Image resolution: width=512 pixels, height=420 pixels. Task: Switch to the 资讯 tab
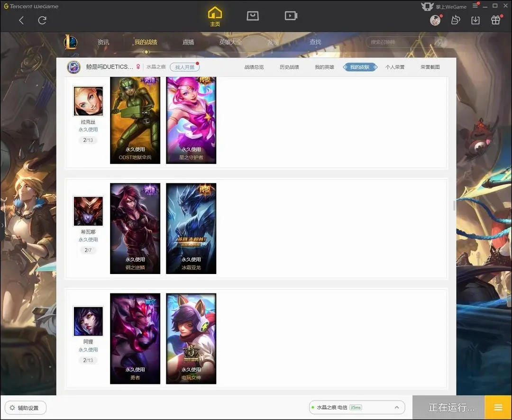[x=103, y=42]
